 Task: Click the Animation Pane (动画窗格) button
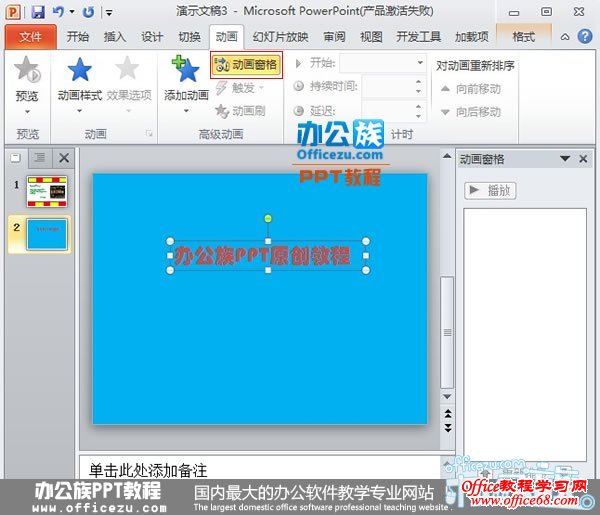[245, 66]
